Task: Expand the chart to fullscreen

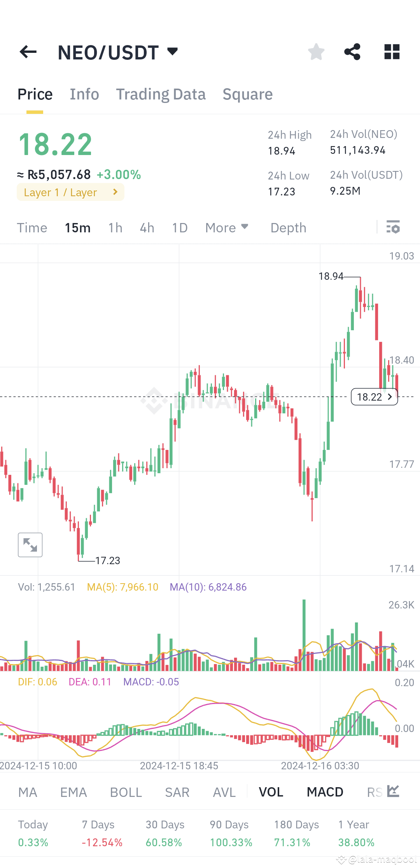Action: point(30,545)
